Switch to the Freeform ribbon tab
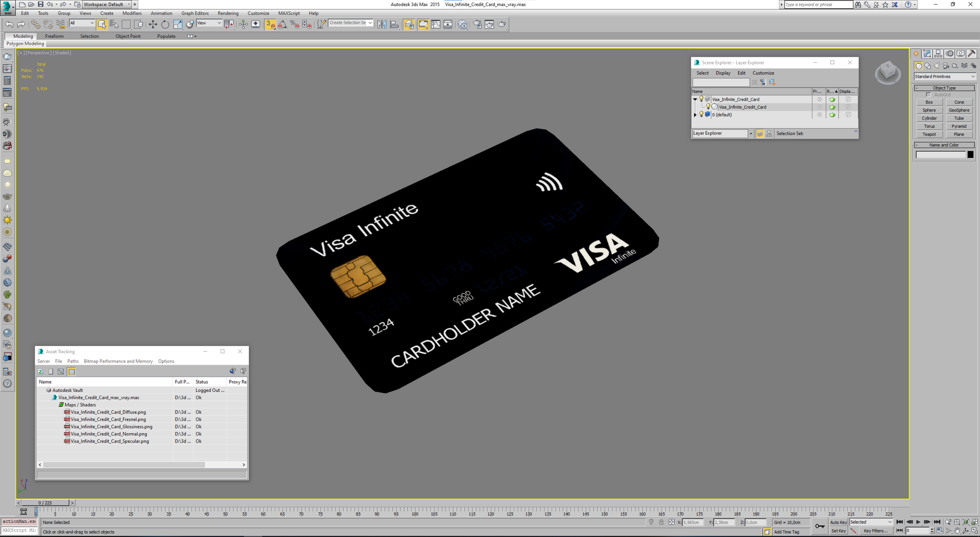Image resolution: width=980 pixels, height=537 pixels. [54, 36]
